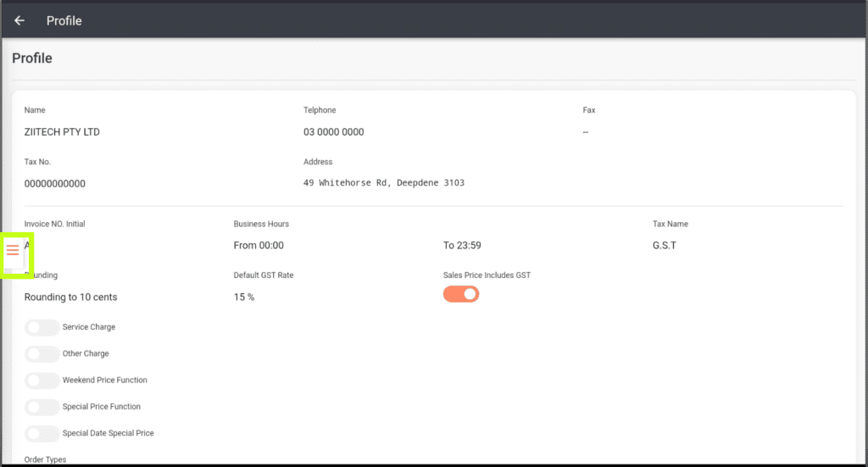Screen dimensions: 868x467
Task: Enable Weekend Price Function toggle
Action: (x=42, y=381)
